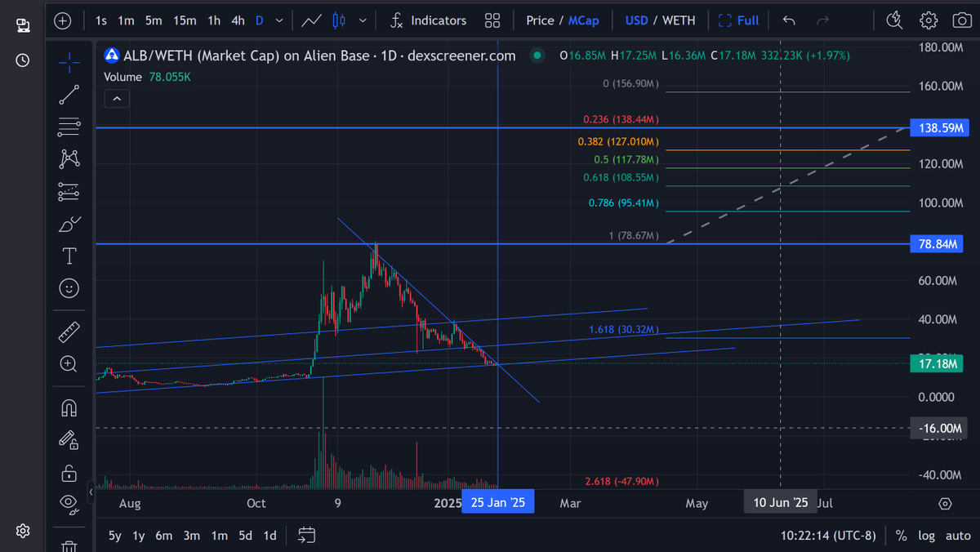The image size is (980, 552).
Task: Select the text annotation tool
Action: click(x=69, y=256)
